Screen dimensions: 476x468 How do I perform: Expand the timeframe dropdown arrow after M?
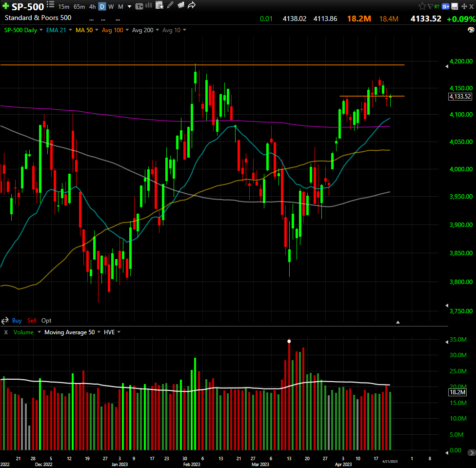(129, 7)
